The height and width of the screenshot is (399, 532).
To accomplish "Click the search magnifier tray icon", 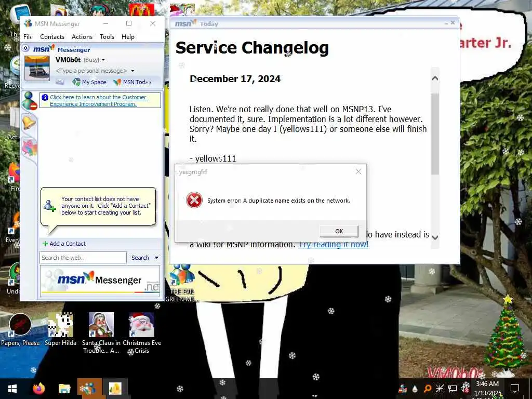I will click(x=428, y=389).
